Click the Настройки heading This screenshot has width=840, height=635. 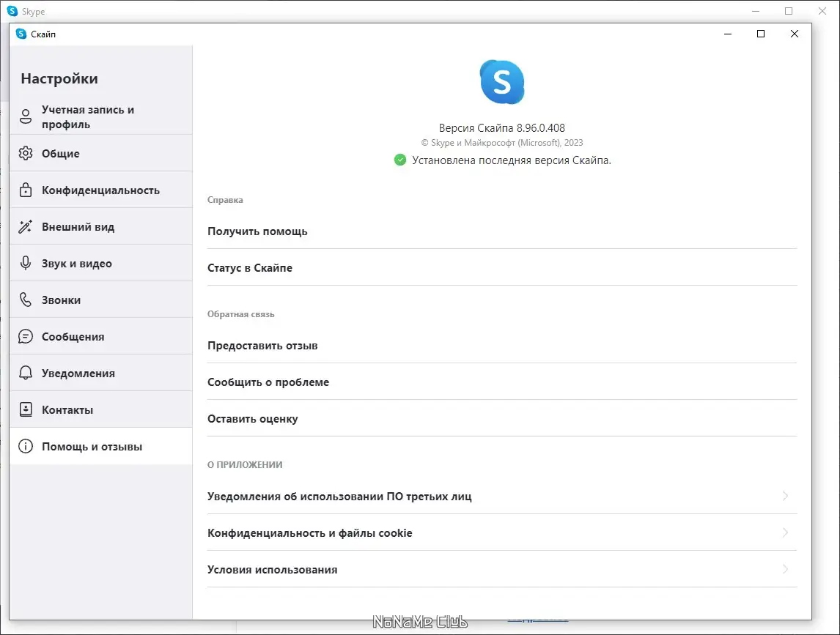coord(59,78)
